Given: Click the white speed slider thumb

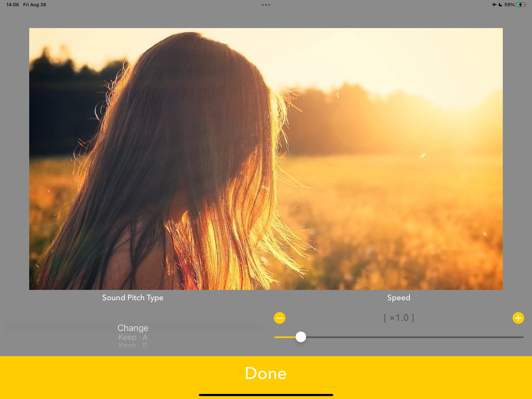Looking at the screenshot, I should pos(301,337).
